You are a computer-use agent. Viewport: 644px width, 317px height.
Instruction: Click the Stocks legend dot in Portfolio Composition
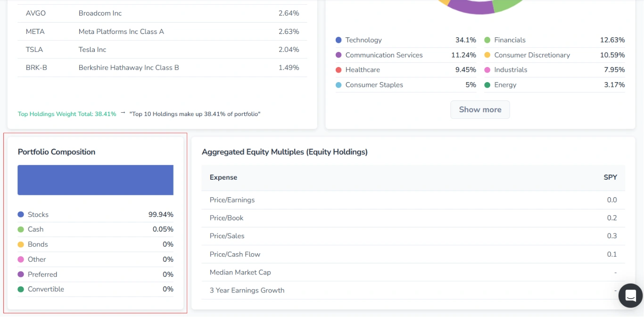click(x=21, y=215)
